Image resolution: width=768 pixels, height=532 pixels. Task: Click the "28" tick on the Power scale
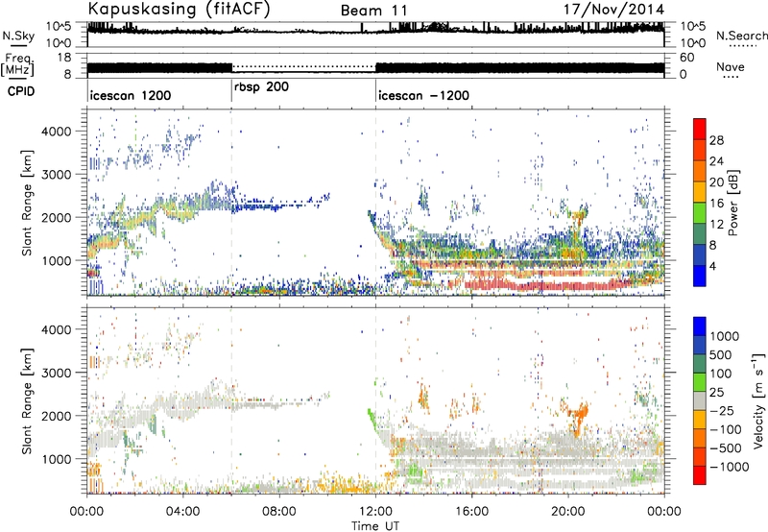pyautogui.click(x=716, y=140)
